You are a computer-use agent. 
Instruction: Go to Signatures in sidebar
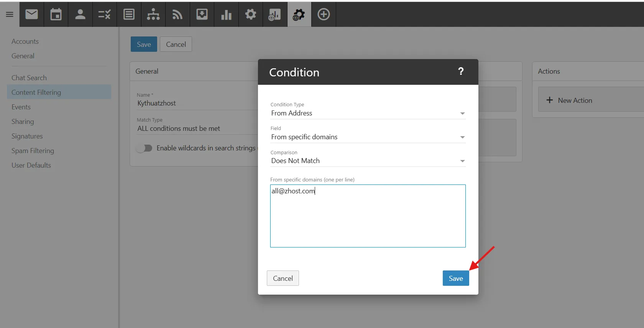tap(27, 136)
